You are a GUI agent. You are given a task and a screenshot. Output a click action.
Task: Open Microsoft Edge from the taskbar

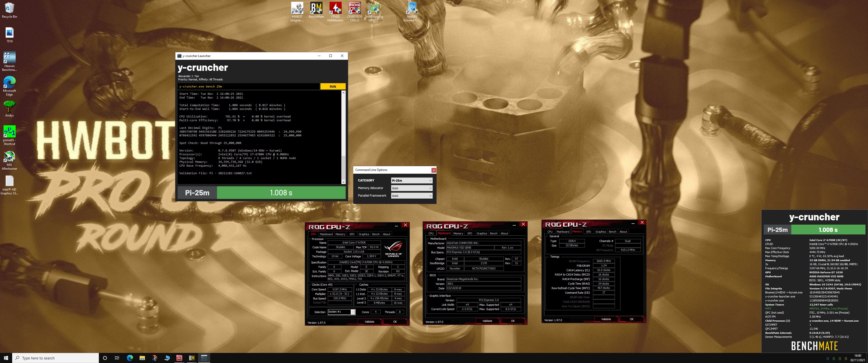coord(130,358)
